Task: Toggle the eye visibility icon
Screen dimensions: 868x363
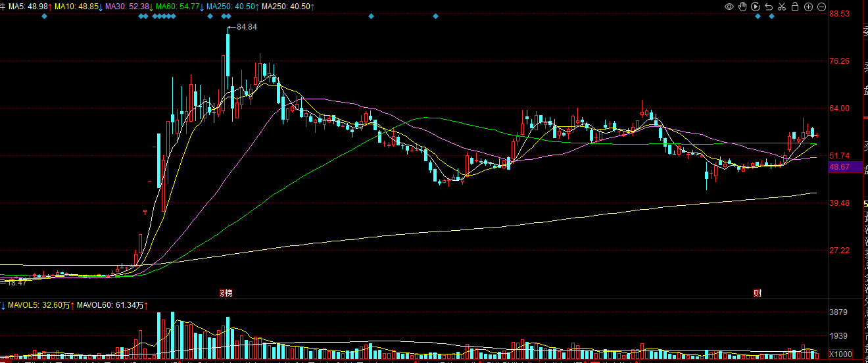Action: [x=729, y=7]
